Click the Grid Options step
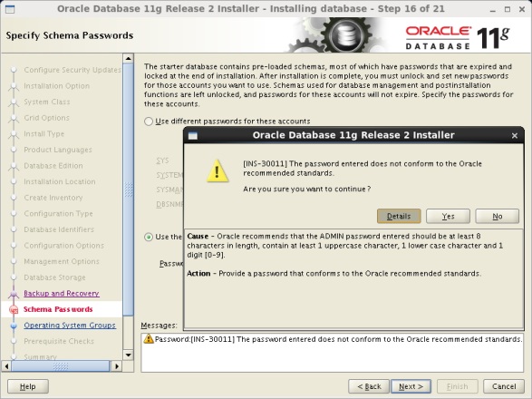This screenshot has height=399, width=532. [46, 118]
